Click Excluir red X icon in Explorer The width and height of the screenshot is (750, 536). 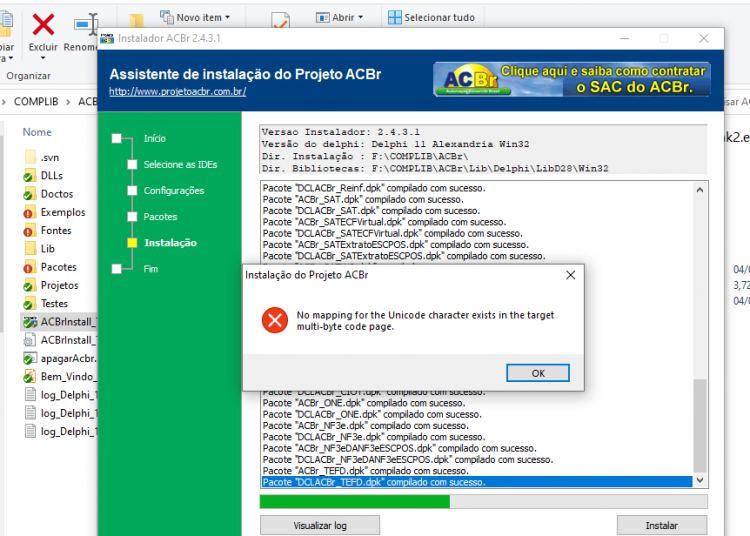[43, 24]
